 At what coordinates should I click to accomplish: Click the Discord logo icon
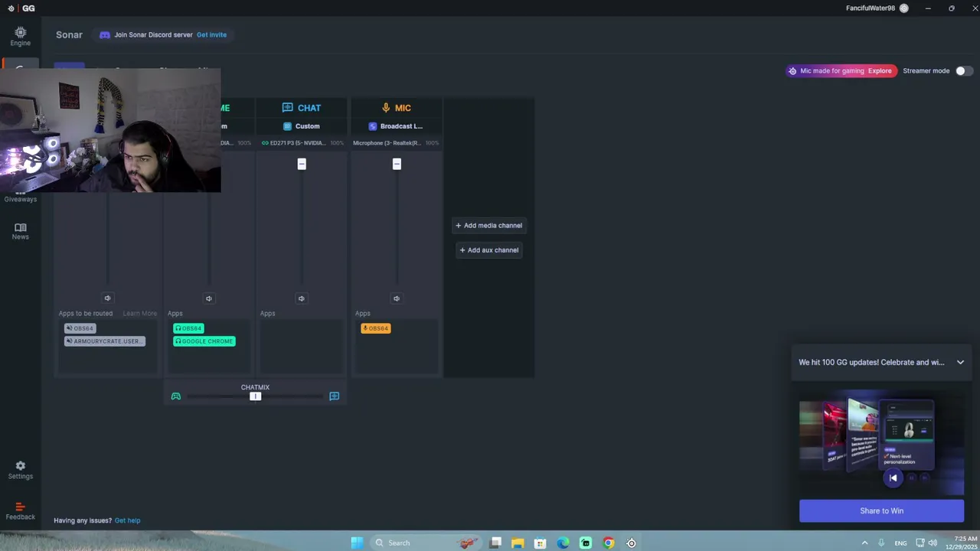coord(105,34)
